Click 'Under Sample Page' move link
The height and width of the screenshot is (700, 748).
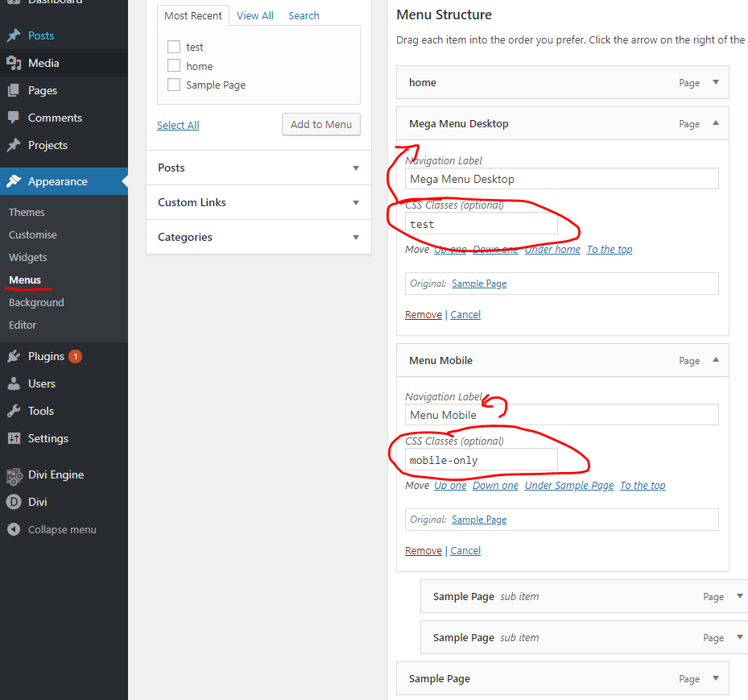pos(569,485)
